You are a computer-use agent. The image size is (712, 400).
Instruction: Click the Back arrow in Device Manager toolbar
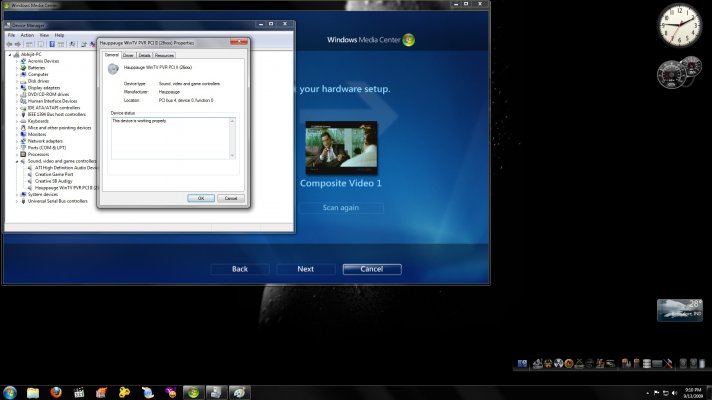[x=10, y=44]
